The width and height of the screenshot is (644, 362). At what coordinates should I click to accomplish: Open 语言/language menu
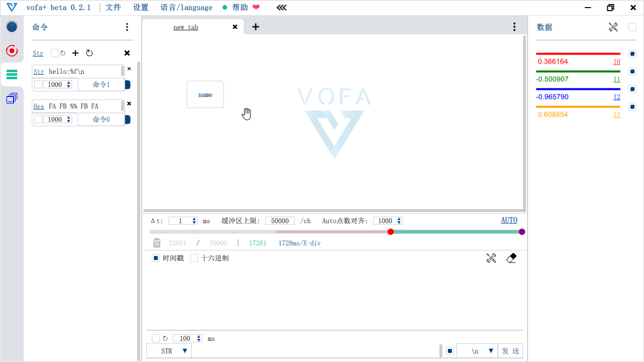(x=187, y=8)
